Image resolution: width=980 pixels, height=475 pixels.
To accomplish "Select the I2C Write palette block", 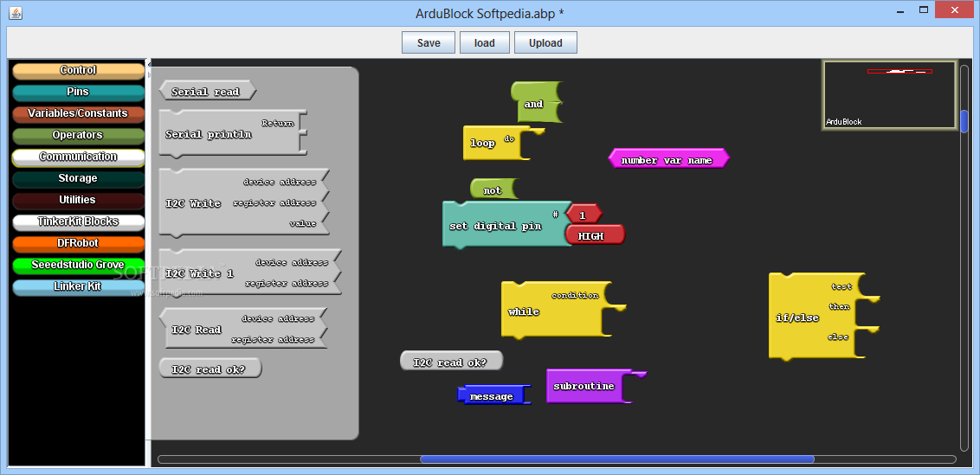I will (x=244, y=203).
